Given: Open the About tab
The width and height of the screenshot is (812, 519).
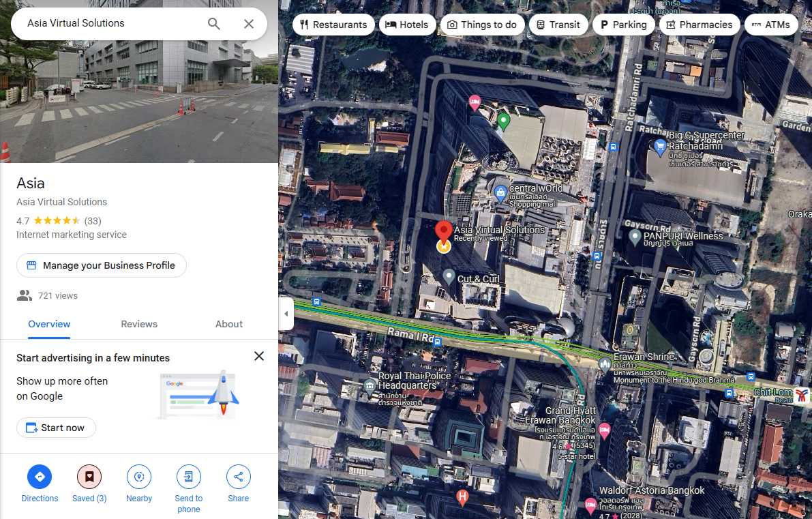Looking at the screenshot, I should (229, 324).
